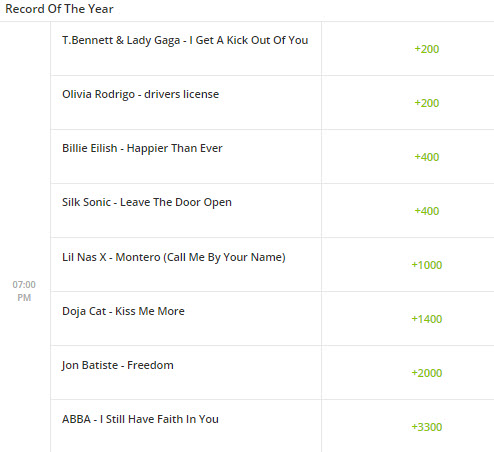This screenshot has width=494, height=452.
Task: Click Jon Batiste - Freedom entry
Action: pos(118,365)
